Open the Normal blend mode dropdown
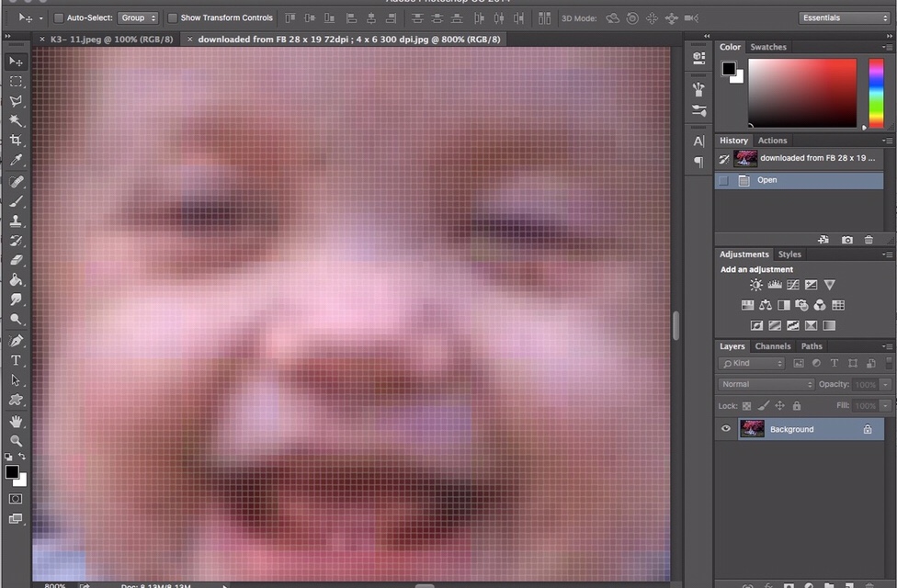 coord(766,384)
